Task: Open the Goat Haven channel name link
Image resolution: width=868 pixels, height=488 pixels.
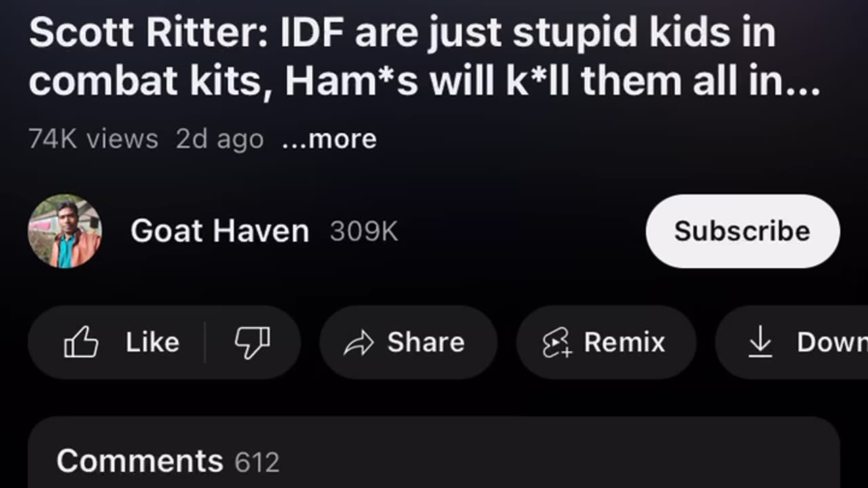Action: point(220,231)
